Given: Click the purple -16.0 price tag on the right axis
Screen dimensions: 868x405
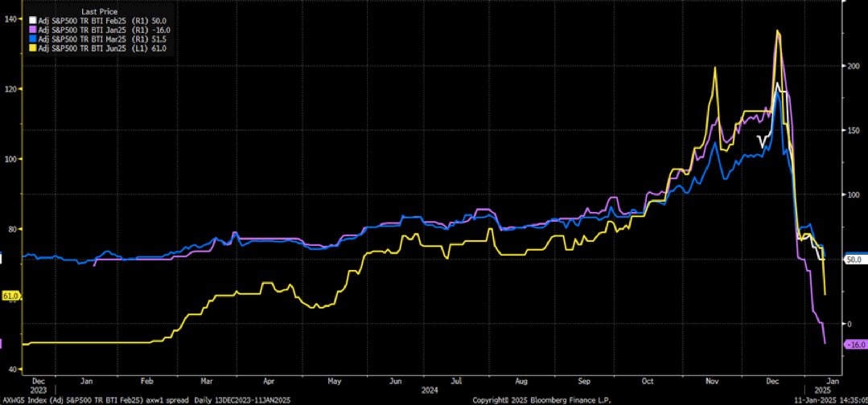Looking at the screenshot, I should pyautogui.click(x=854, y=344).
